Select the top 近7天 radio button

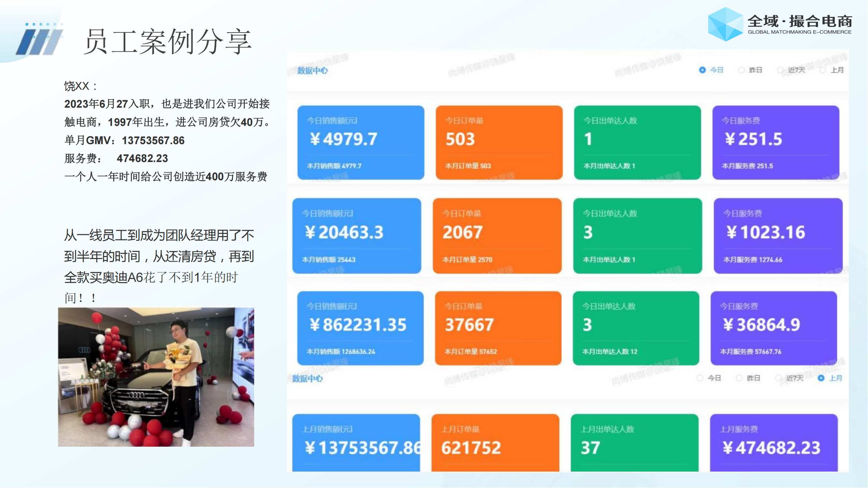780,70
